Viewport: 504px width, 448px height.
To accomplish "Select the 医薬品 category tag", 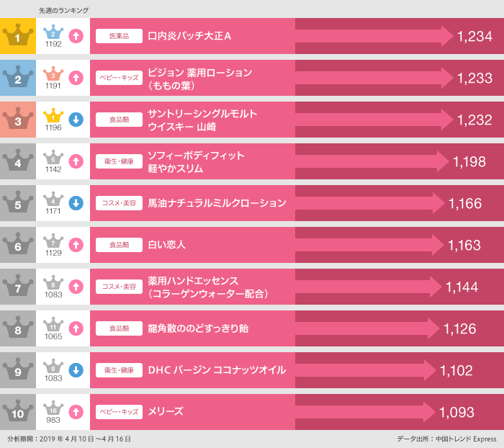I will 119,36.
